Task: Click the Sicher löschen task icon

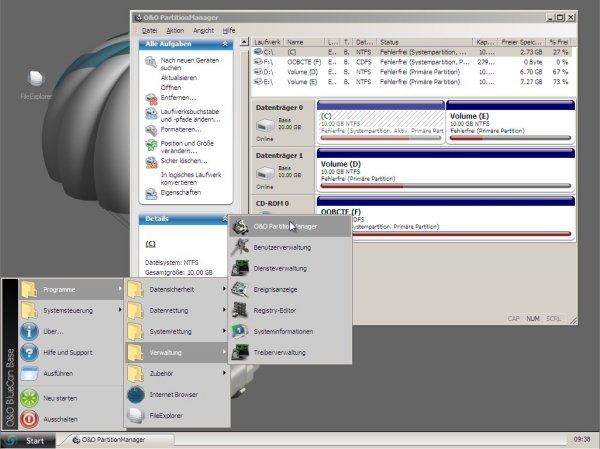Action: tap(151, 162)
